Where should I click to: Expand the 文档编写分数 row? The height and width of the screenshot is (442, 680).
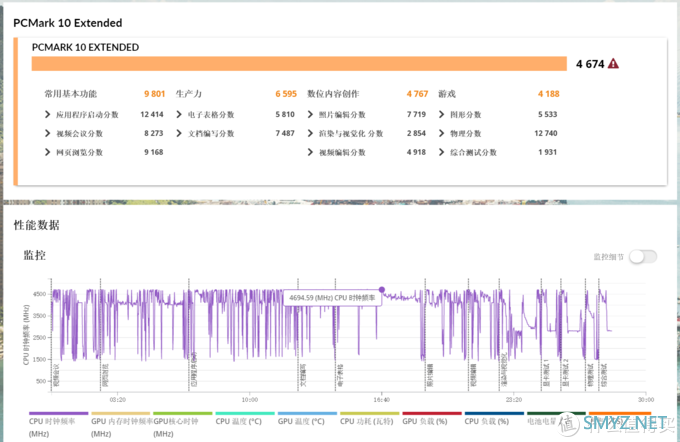[x=179, y=133]
